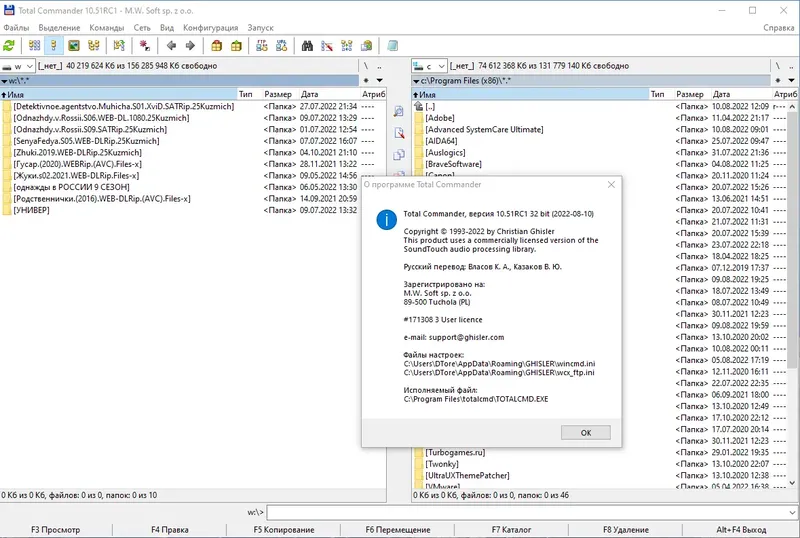Click the F8 Удаление button
This screenshot has height=538, width=800.
click(626, 530)
